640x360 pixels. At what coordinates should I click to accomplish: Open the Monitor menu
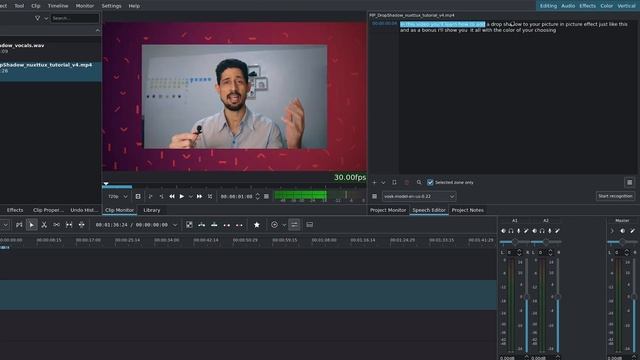(85, 6)
